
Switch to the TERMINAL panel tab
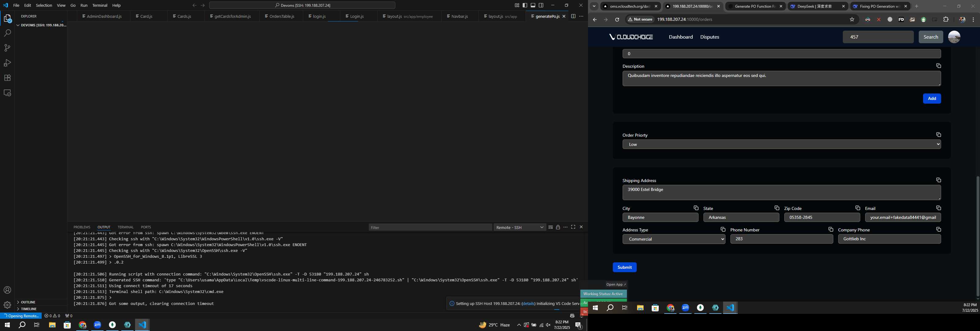pos(125,227)
